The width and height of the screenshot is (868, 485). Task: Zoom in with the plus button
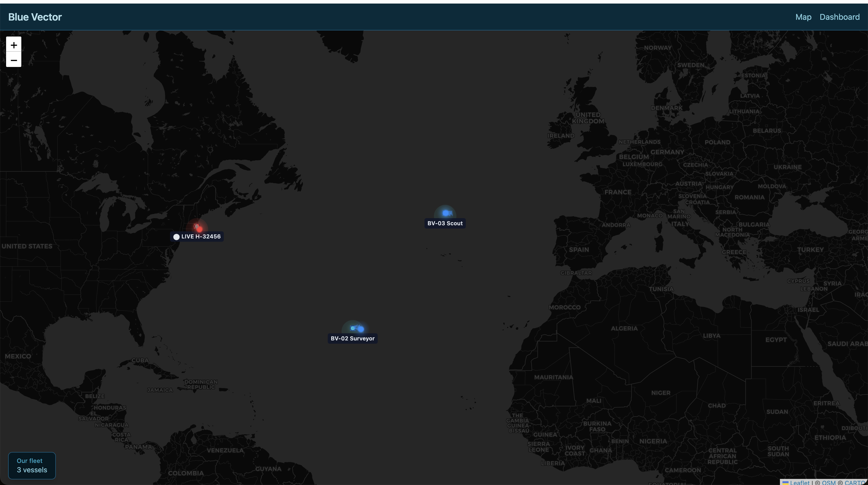pyautogui.click(x=13, y=45)
